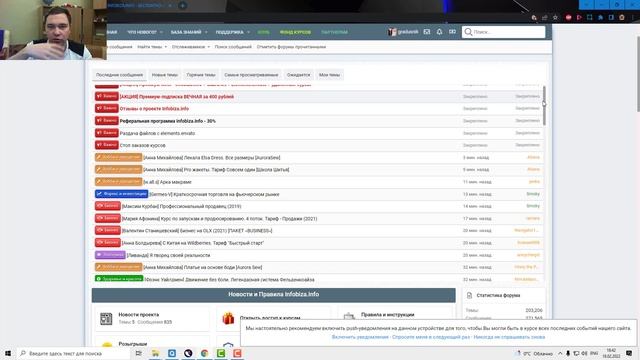Click the topic list vertical scrollbar
Viewport: 640px width, 360px height.
tap(544, 106)
